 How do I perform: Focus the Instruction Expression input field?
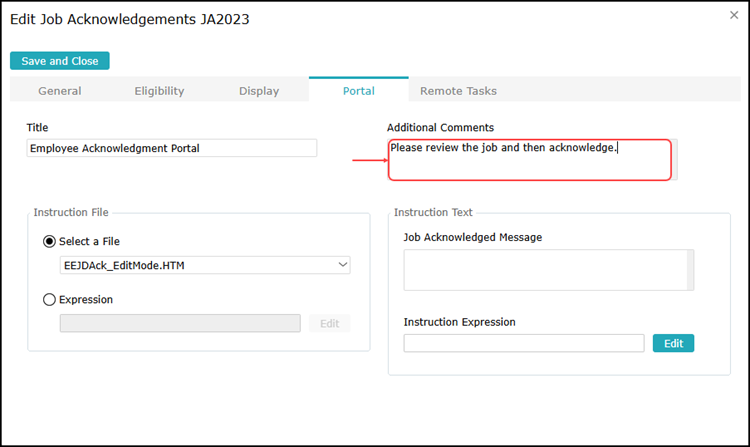(x=524, y=343)
